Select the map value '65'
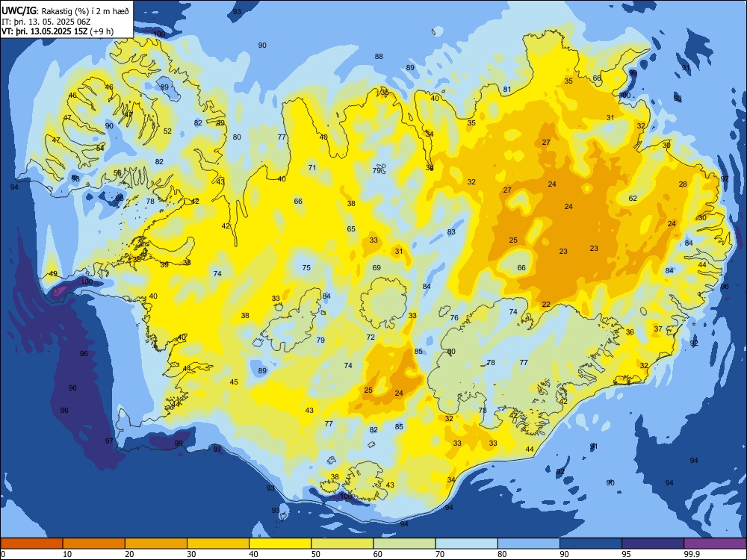 click(351, 228)
